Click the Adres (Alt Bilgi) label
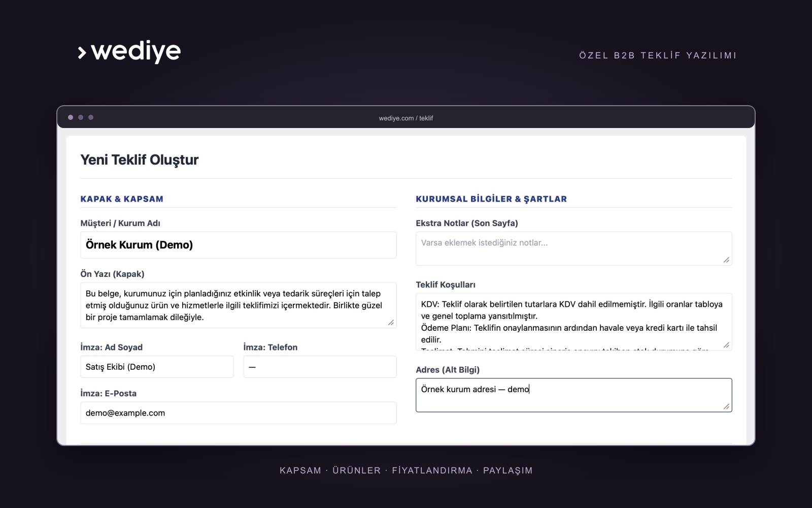The height and width of the screenshot is (508, 812). [x=448, y=369]
